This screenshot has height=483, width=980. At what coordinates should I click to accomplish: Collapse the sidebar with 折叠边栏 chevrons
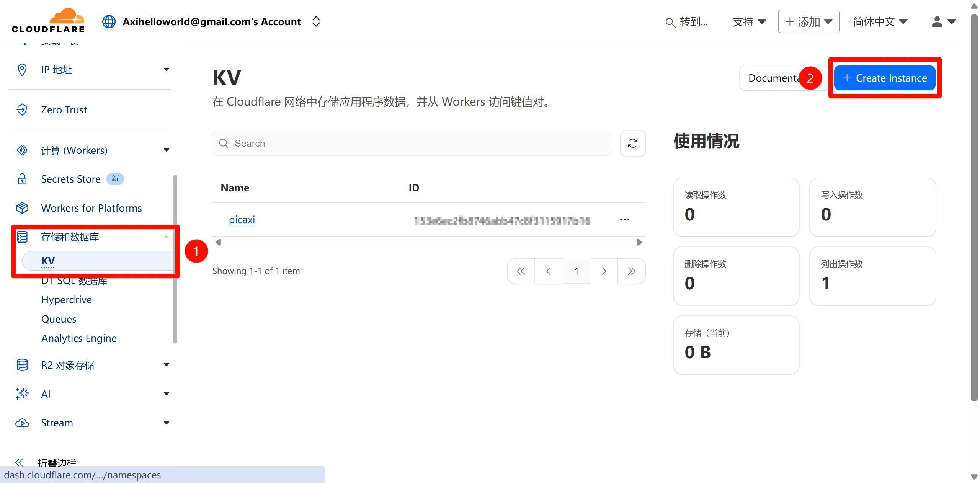(19, 462)
